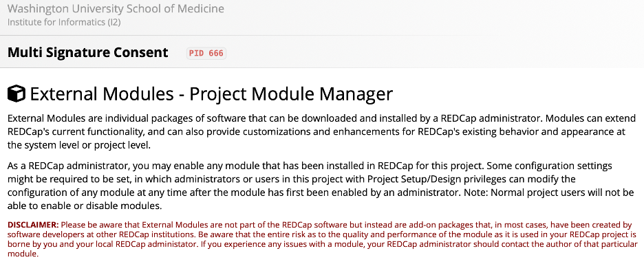Click the bold DISCLAIMER label
This screenshot has width=644, height=264.
click(34, 225)
